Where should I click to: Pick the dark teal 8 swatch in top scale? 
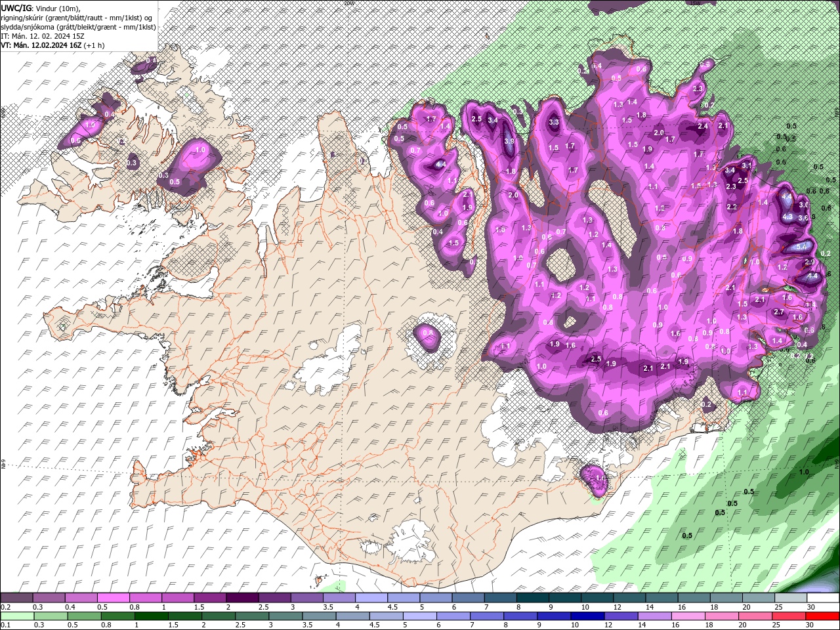[x=532, y=598]
